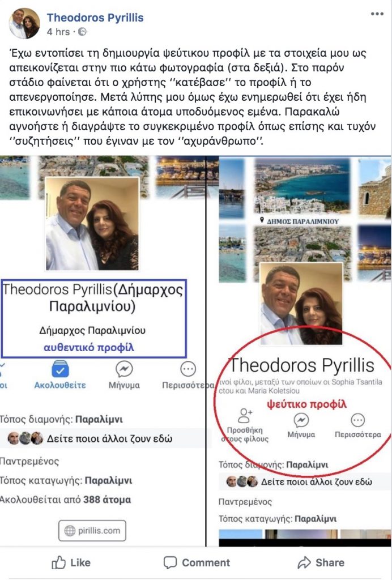Toggle the Ακολουθείτε following checkmark
The image size is (392, 580).
point(60,369)
